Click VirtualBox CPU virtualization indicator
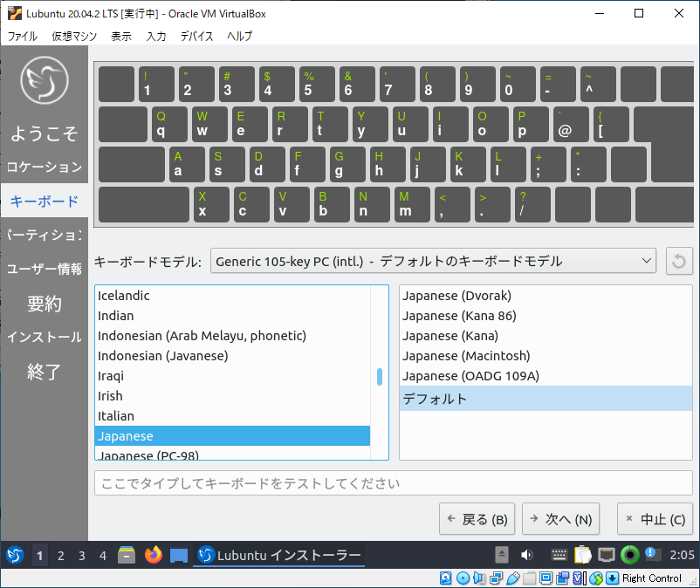 pos(579,578)
